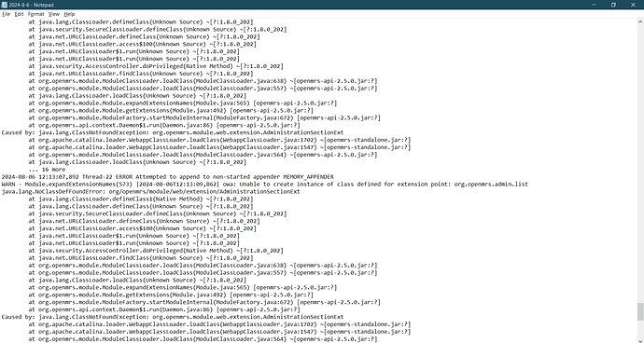
Task: Click the scrollbar track above the thumb
Action: click(640, 164)
